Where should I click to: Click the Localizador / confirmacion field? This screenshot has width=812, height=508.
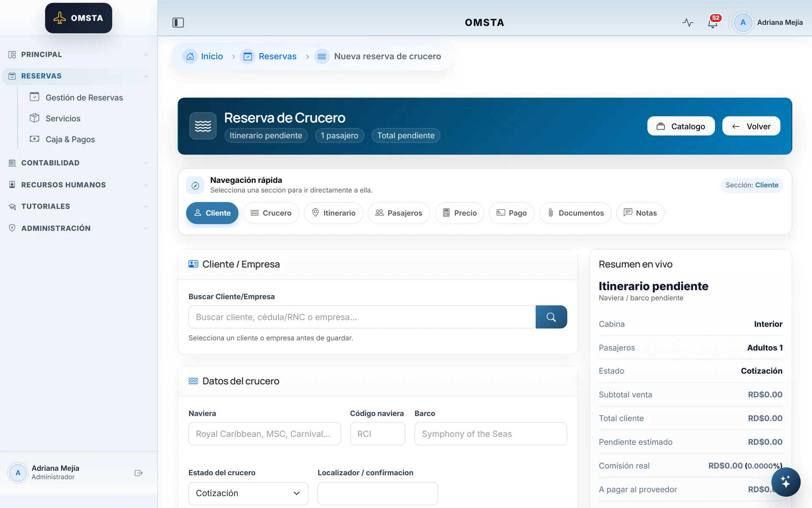click(378, 493)
